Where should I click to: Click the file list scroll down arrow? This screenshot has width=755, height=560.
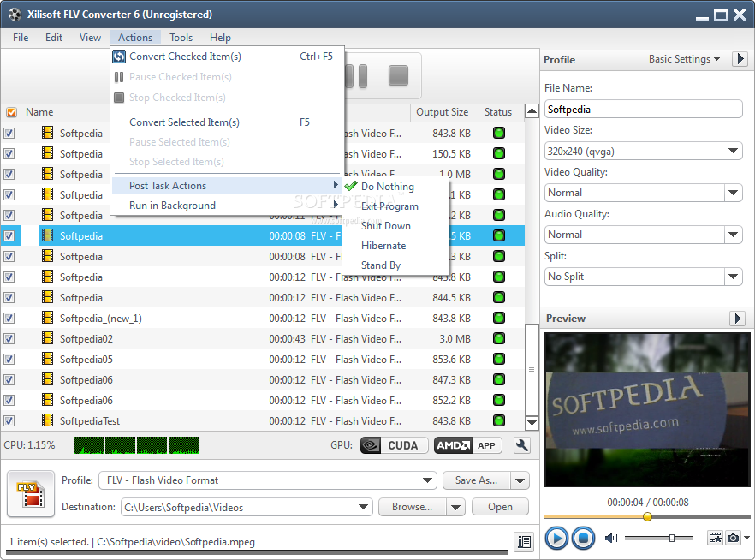(x=532, y=423)
